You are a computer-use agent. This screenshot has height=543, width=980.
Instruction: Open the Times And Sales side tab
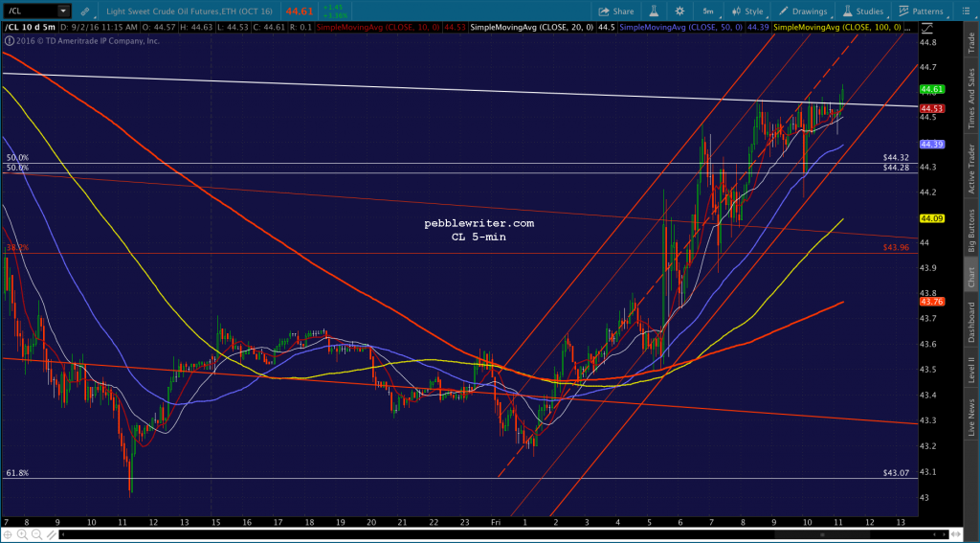tap(971, 94)
